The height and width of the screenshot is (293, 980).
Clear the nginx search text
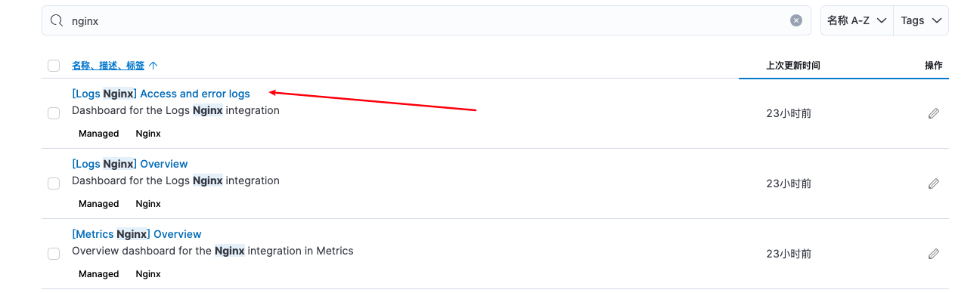point(796,20)
